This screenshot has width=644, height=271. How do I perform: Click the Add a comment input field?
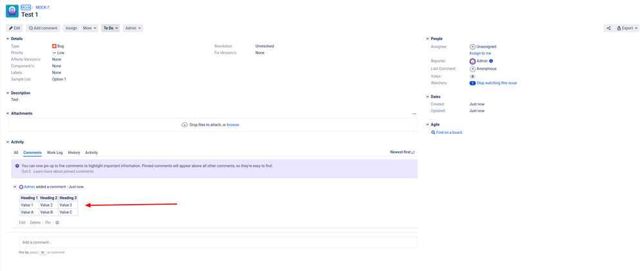[218, 242]
